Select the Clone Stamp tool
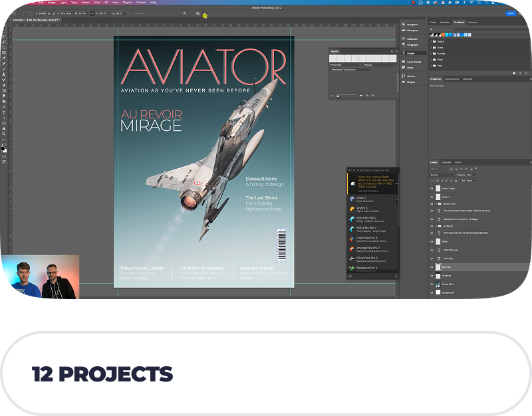This screenshot has width=532, height=416. click(4, 74)
